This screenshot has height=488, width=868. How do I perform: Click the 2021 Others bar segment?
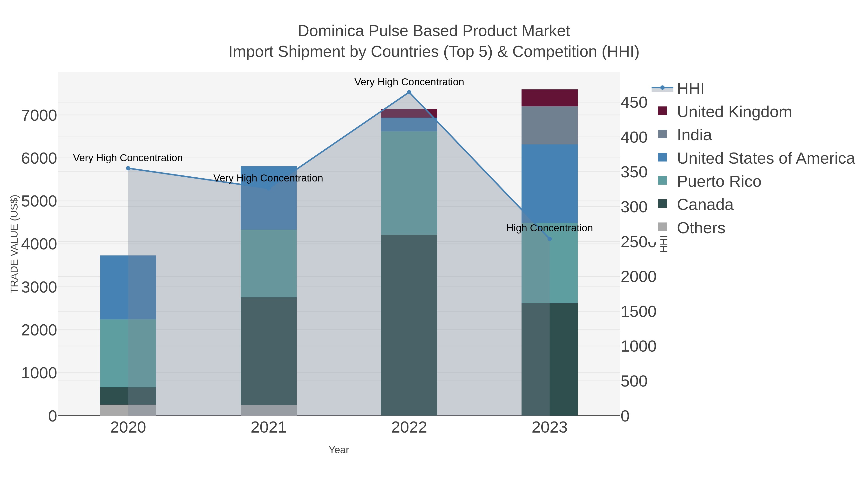coord(269,410)
